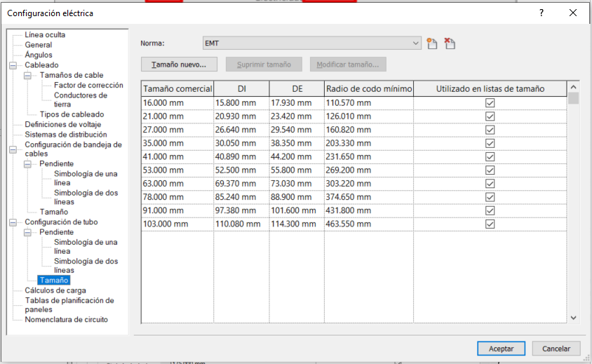Click the Suprimir tamaño button
Image resolution: width=592 pixels, height=364 pixels.
tap(264, 65)
